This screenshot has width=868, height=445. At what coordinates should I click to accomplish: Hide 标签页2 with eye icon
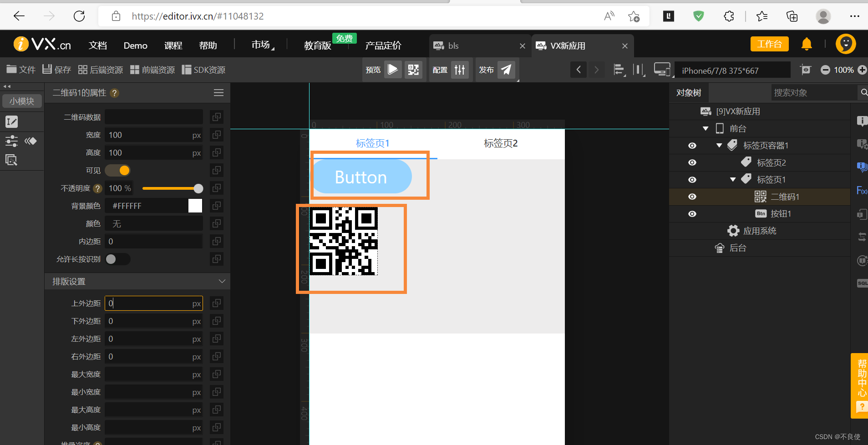click(692, 162)
